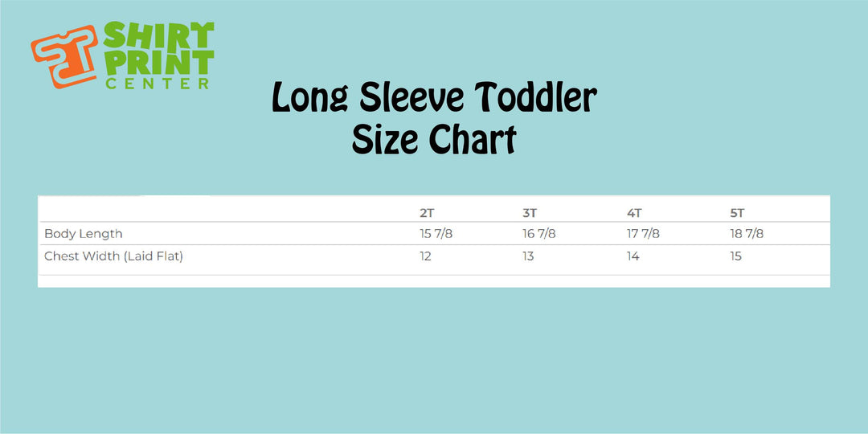
Task: Click the Body Length row label
Action: [84, 234]
